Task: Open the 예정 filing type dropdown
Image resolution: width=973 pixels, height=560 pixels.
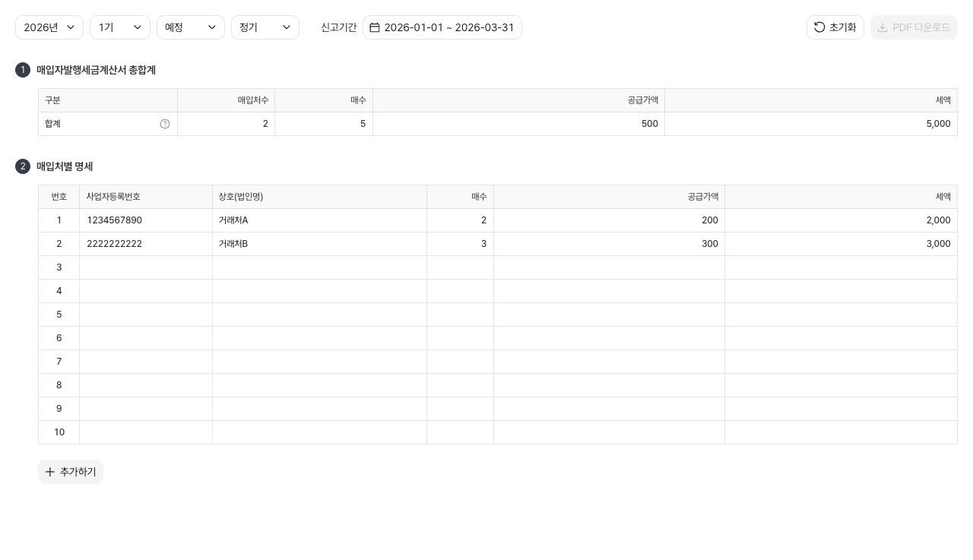Action: click(x=191, y=27)
